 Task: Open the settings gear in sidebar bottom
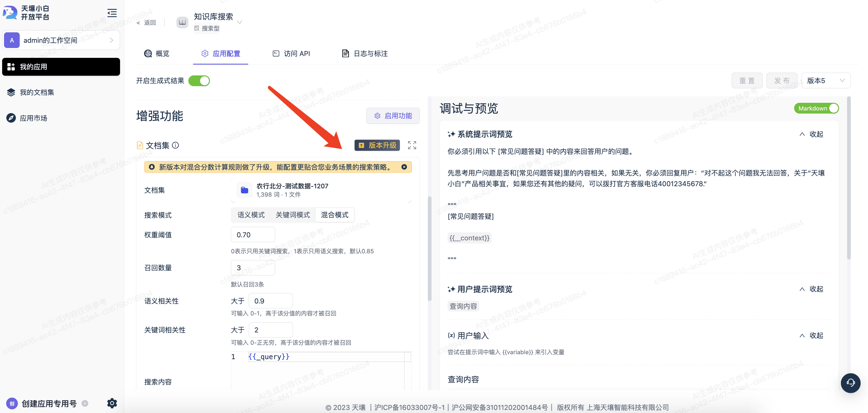(112, 403)
